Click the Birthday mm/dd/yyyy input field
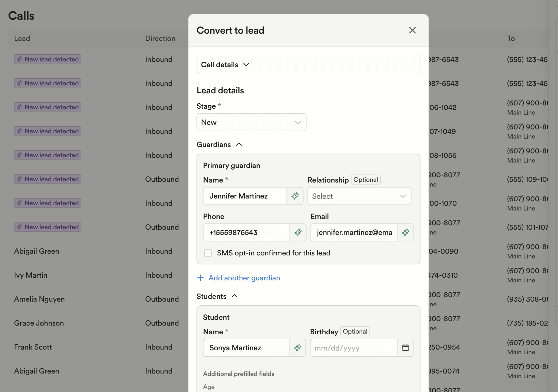Screen dimensions: 558x392 tap(352, 348)
